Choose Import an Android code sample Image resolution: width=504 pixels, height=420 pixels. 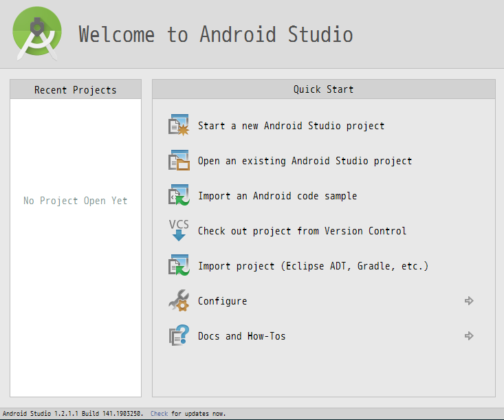click(277, 196)
